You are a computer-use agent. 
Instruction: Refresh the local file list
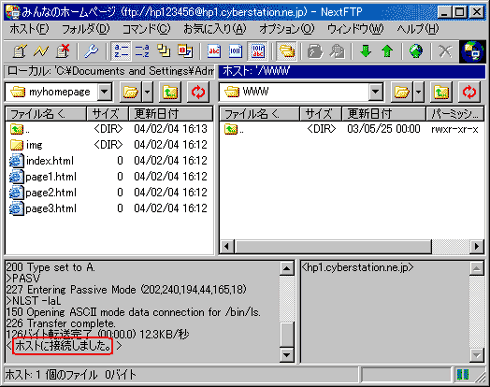[x=198, y=92]
